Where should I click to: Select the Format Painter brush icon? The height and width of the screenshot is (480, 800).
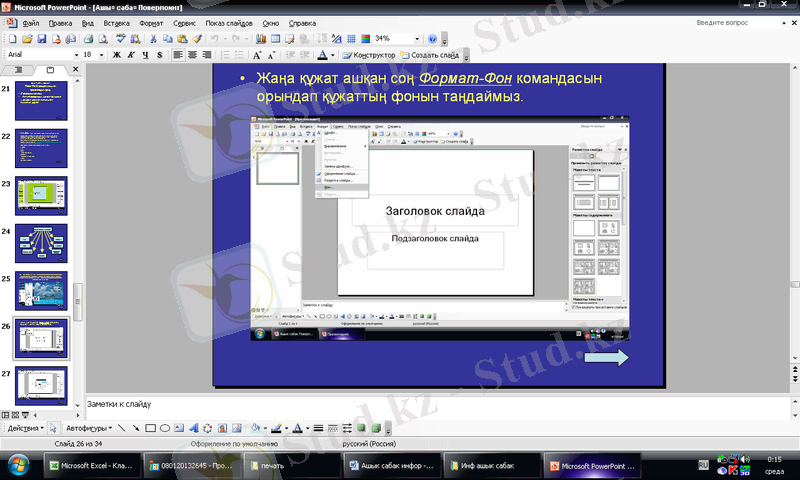197,38
